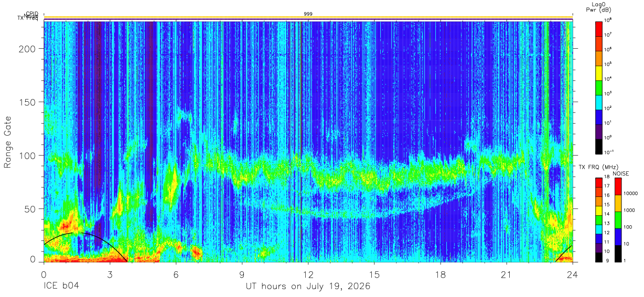Pick the cyan segment of the TX FRQ colorbar
This screenshot has width=644, height=297.
[599, 228]
